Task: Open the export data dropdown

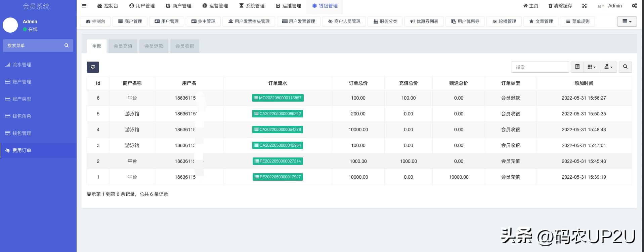Action: pyautogui.click(x=608, y=67)
